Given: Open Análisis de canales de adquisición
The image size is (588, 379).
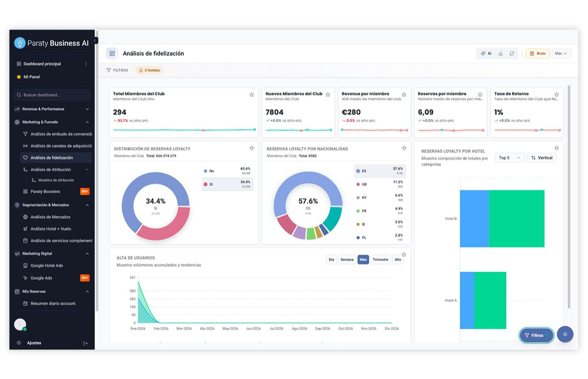Looking at the screenshot, I should tap(57, 146).
